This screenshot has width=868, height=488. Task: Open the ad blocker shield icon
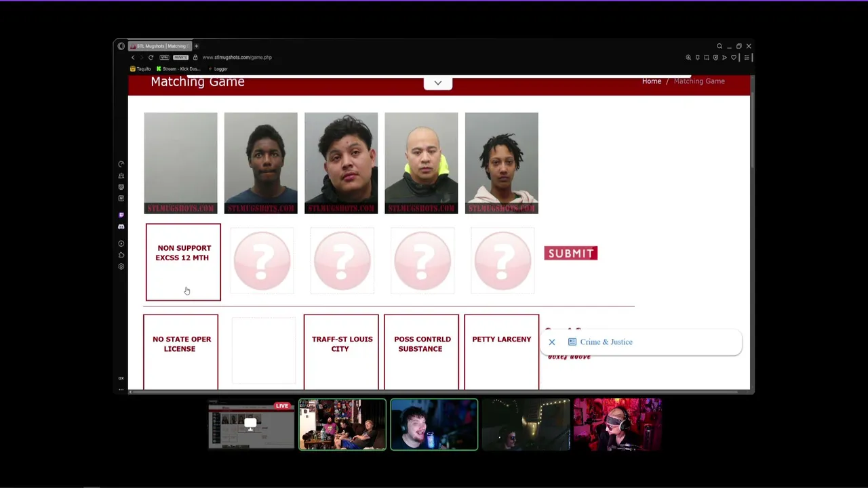[715, 58]
